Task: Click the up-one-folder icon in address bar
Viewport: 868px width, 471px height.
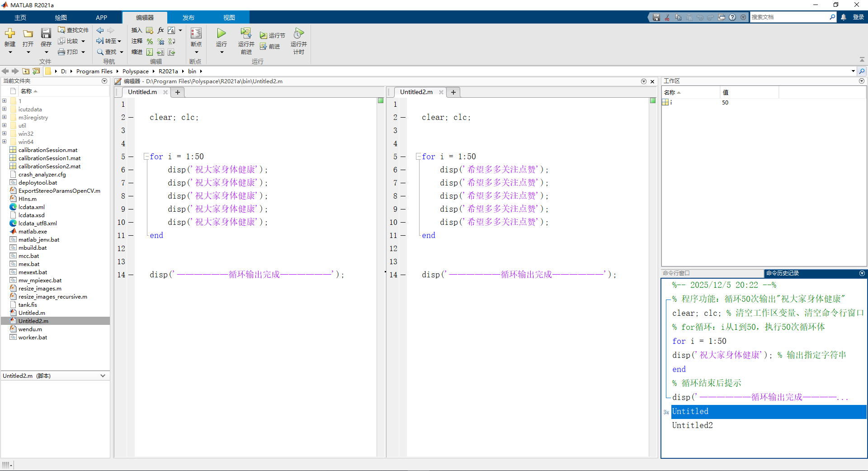Action: [26, 71]
